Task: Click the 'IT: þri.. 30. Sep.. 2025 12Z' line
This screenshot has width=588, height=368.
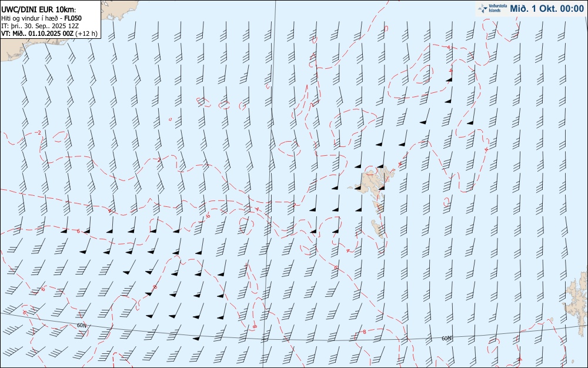Action: tap(40, 26)
